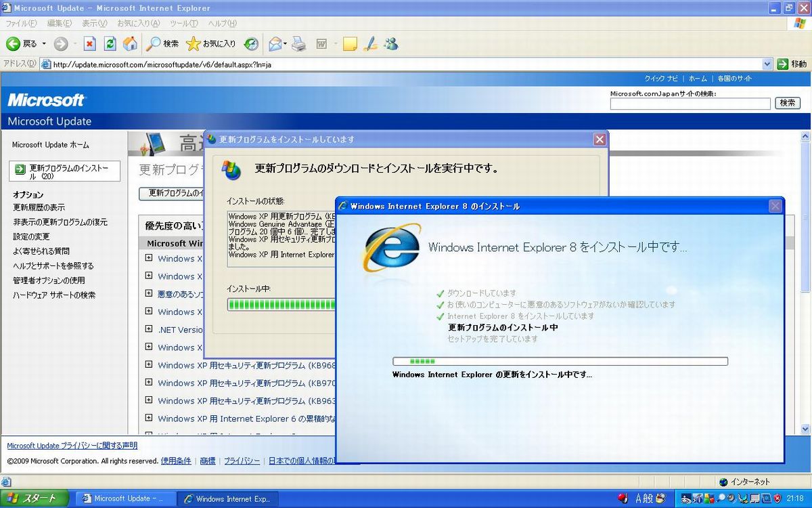
Task: Click the pen Research toolbar icon
Action: [x=370, y=44]
